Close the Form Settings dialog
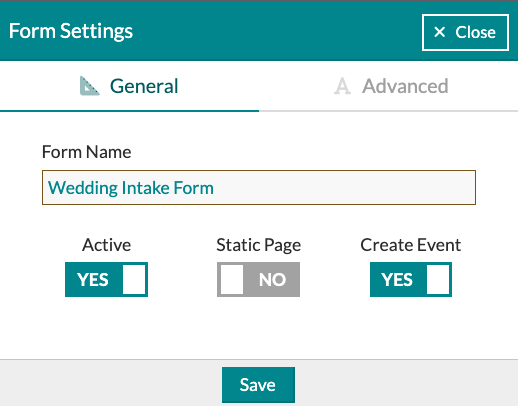 465,32
